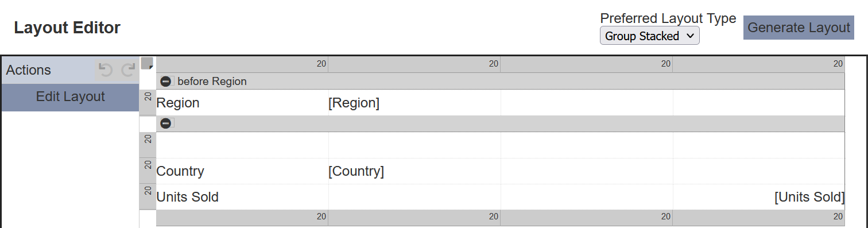
Task: Select the Region label cell
Action: click(x=242, y=103)
